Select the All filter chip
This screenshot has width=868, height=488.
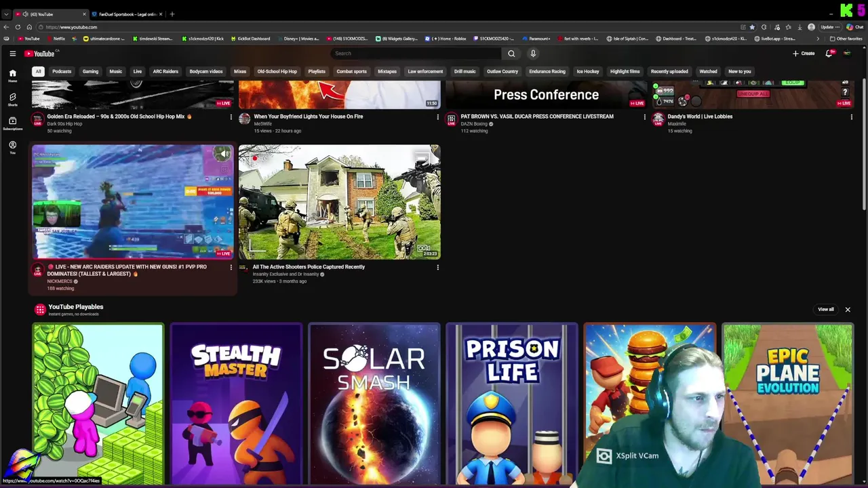[x=39, y=71]
